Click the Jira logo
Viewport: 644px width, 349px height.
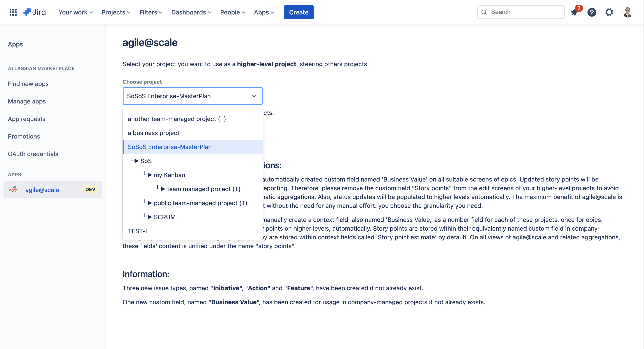click(34, 12)
